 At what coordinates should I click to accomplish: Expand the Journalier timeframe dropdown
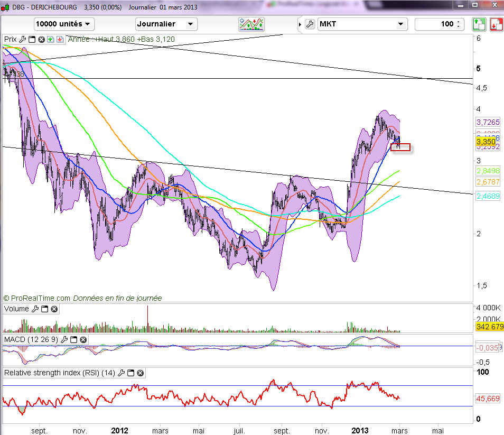pos(166,24)
